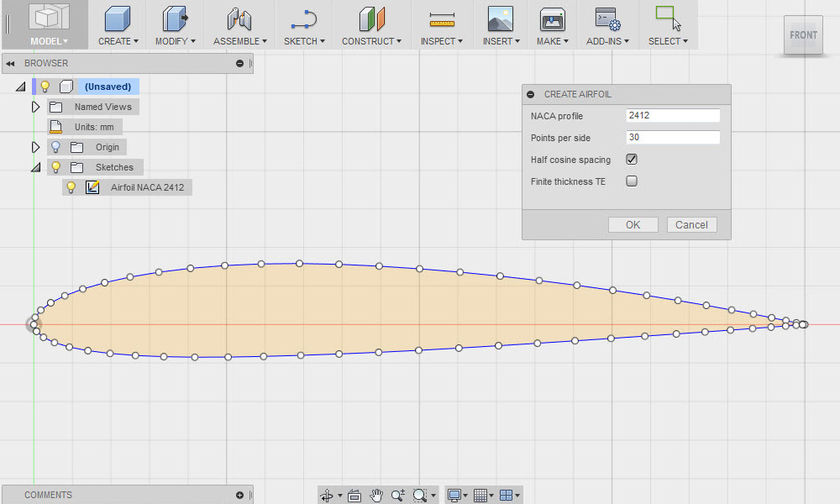Click the SELECT window selection icon
The height and width of the screenshot is (504, 840).
coord(668,18)
